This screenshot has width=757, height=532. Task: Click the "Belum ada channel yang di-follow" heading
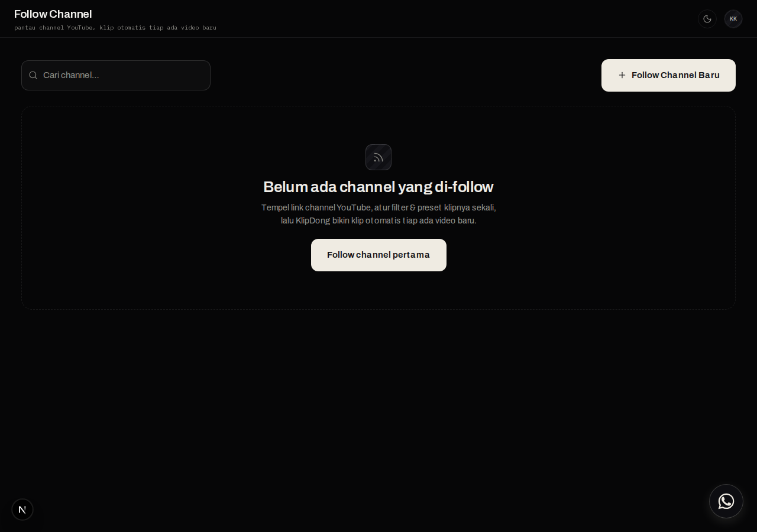(378, 187)
